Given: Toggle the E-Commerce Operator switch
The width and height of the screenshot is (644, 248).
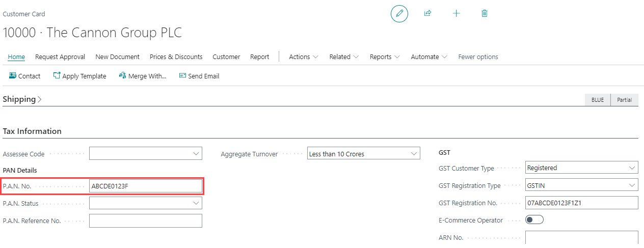Looking at the screenshot, I should pyautogui.click(x=534, y=220).
